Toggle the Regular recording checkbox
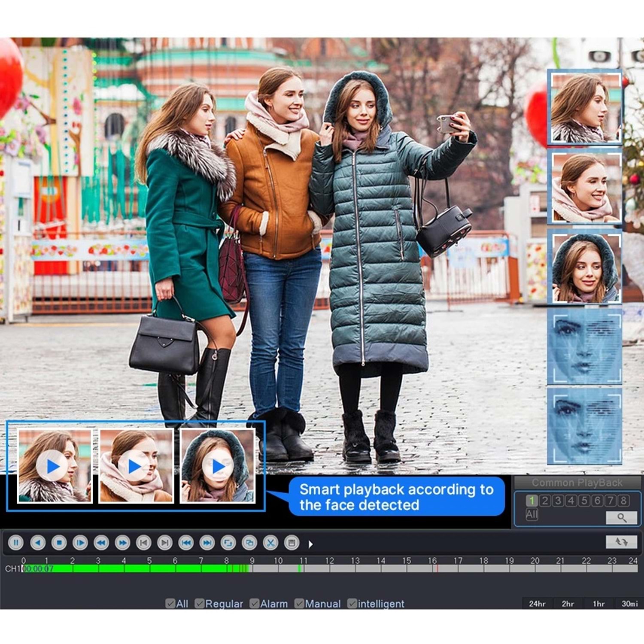 (200, 604)
